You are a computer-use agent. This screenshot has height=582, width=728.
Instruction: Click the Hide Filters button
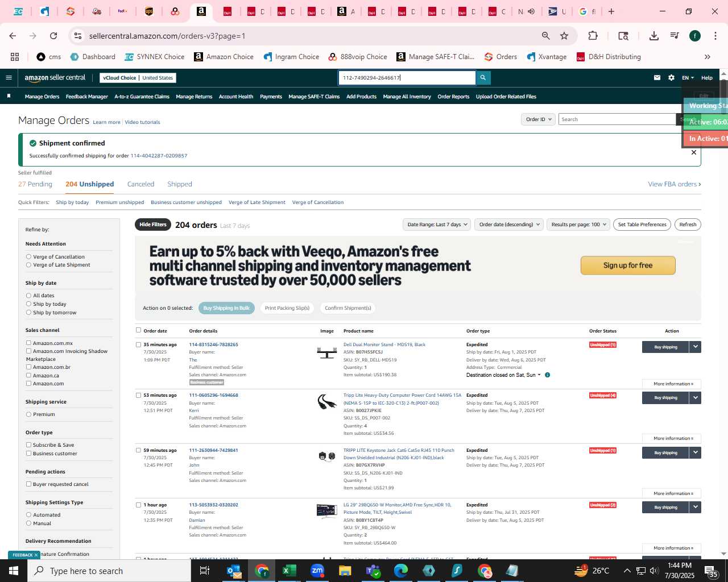pyautogui.click(x=153, y=225)
